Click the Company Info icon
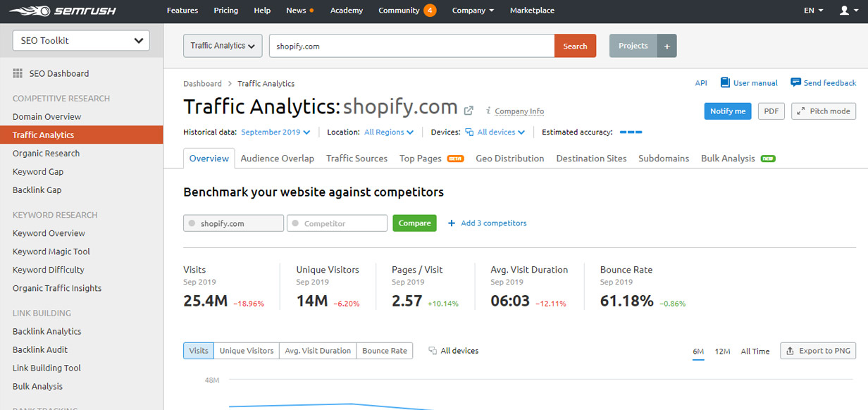 click(x=488, y=111)
